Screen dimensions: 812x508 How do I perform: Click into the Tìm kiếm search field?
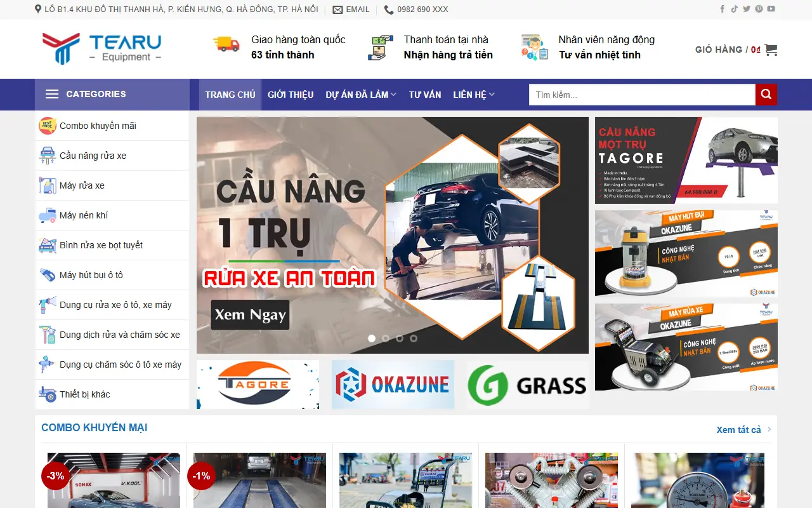[642, 95]
